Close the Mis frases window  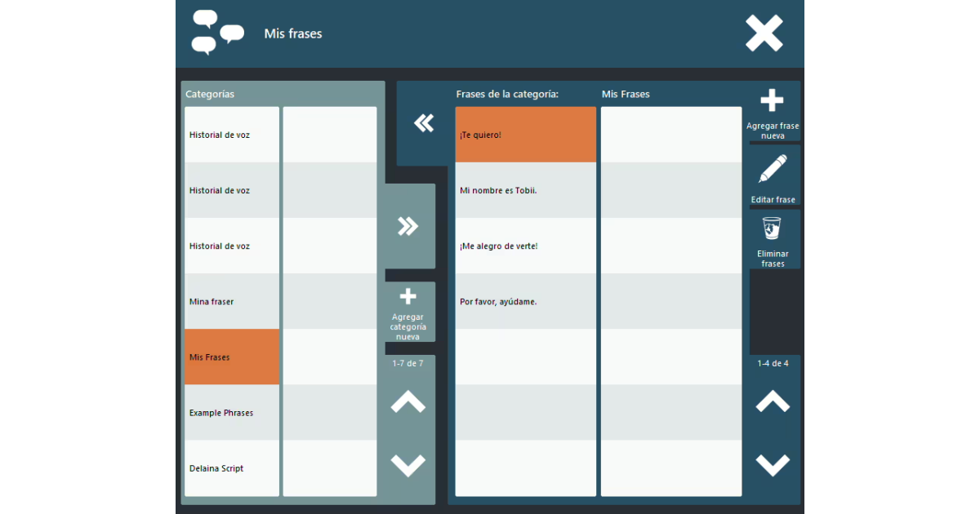pos(764,33)
